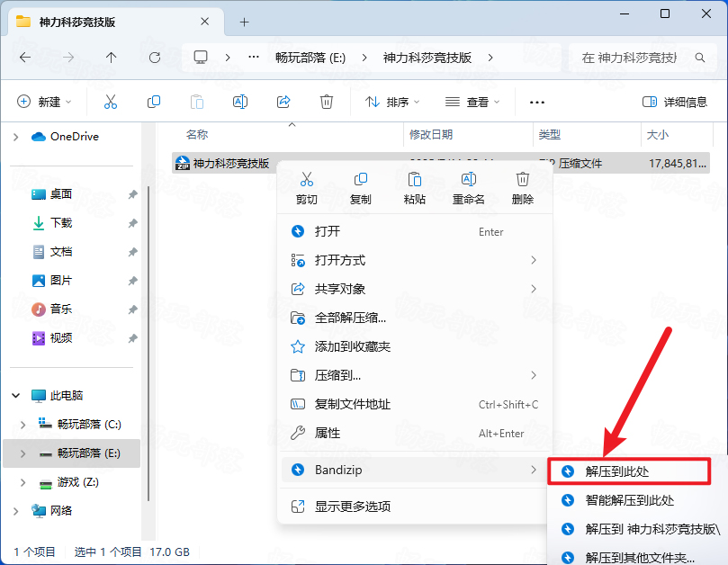Click the Share icon in the toolbar

283,102
